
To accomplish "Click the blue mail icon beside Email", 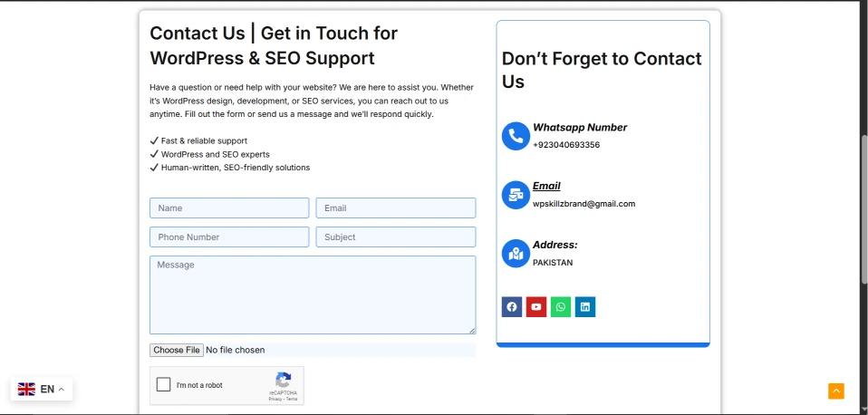I will 516,195.
